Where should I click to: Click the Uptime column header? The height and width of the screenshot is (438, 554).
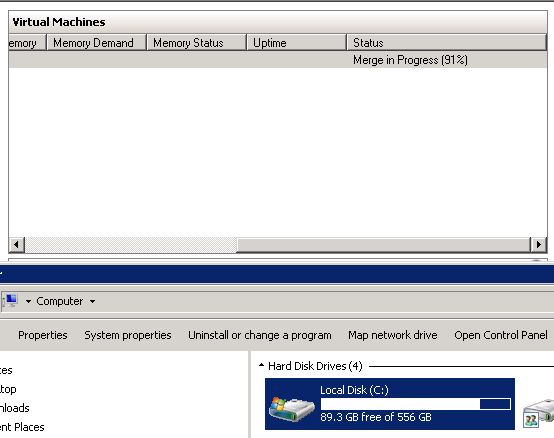click(296, 43)
